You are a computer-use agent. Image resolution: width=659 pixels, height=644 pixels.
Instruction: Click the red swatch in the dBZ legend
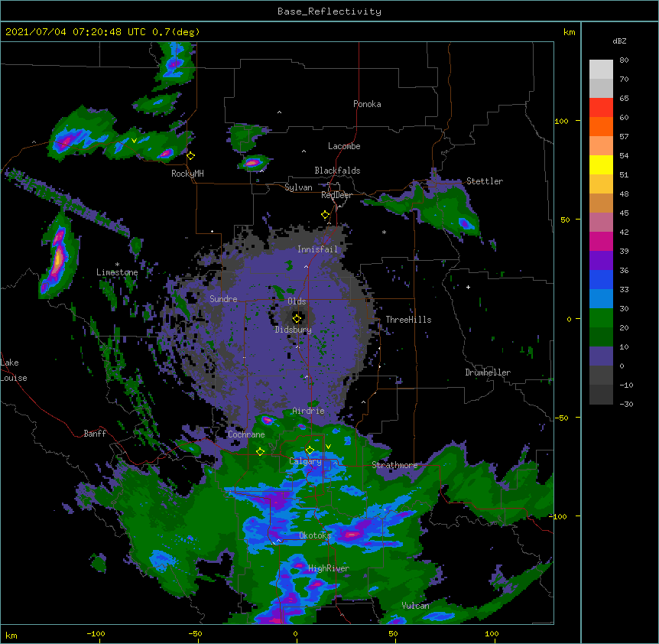pos(601,107)
